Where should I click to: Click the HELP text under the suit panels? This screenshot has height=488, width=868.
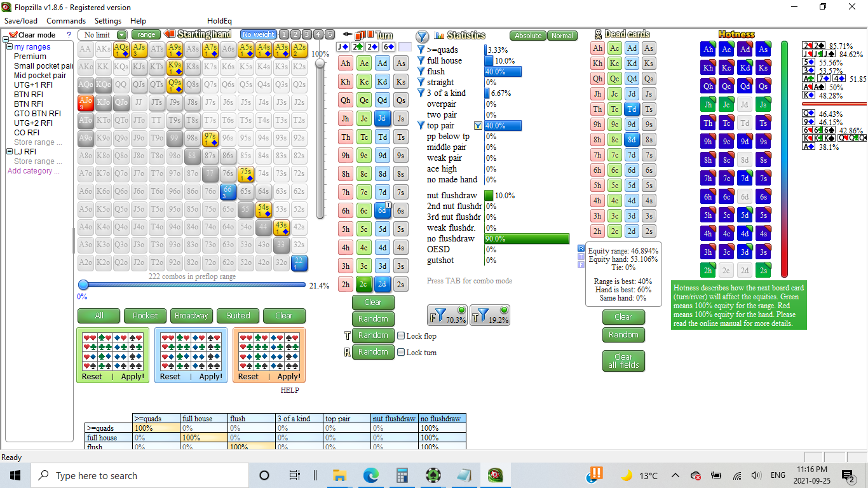point(290,390)
